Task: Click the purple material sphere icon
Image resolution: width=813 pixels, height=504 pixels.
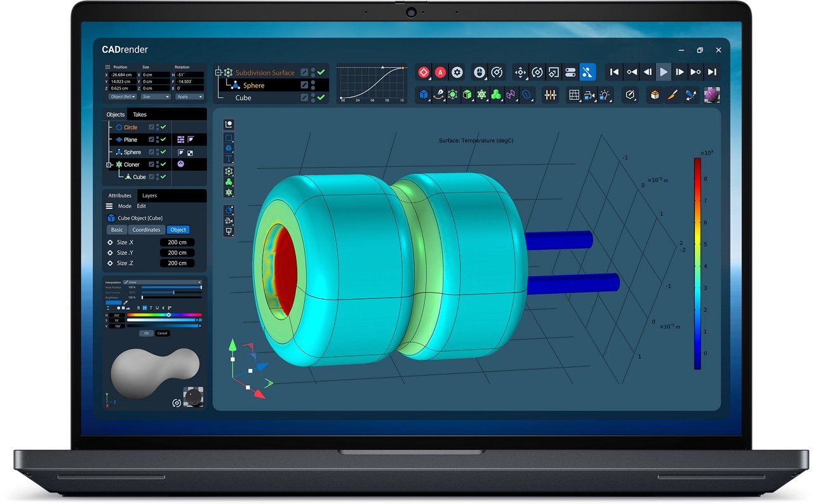Action: pos(712,95)
